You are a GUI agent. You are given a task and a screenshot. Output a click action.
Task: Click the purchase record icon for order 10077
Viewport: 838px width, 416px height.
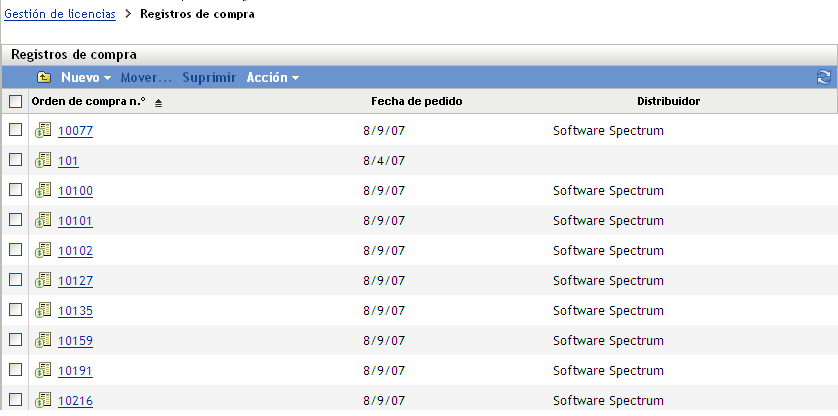(43, 130)
